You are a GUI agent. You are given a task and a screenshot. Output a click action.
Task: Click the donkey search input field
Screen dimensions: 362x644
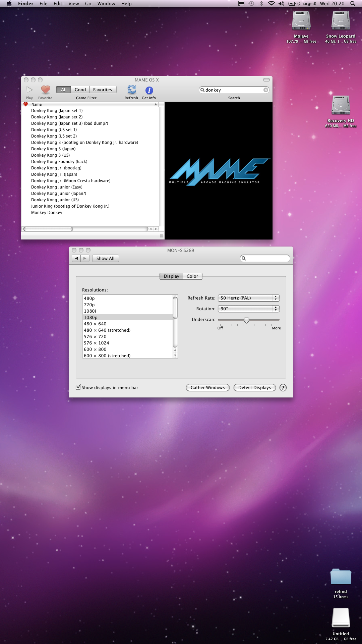pos(234,90)
